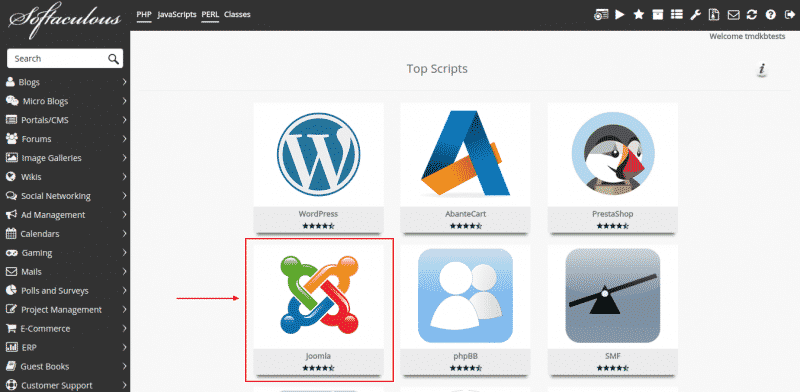
Task: Expand the Polls and Surveys chevron
Action: (x=124, y=290)
